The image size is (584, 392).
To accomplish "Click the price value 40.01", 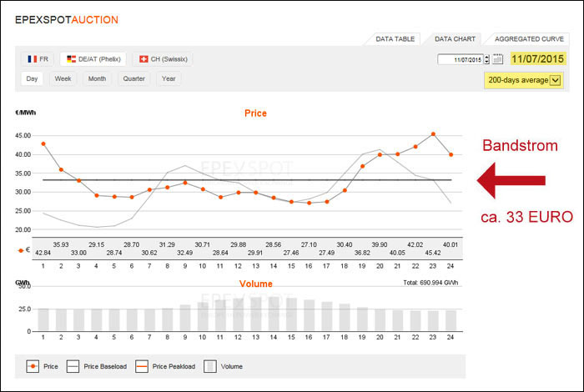I will pos(451,244).
